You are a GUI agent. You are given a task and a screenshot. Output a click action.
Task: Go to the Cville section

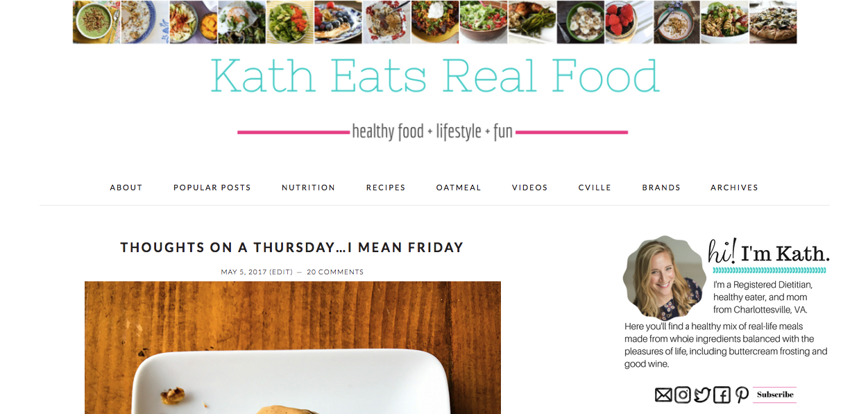[x=595, y=188]
